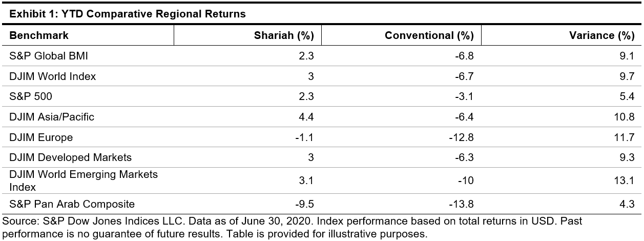Select the DJIM World Index row label
644x241 pixels.
(53, 76)
